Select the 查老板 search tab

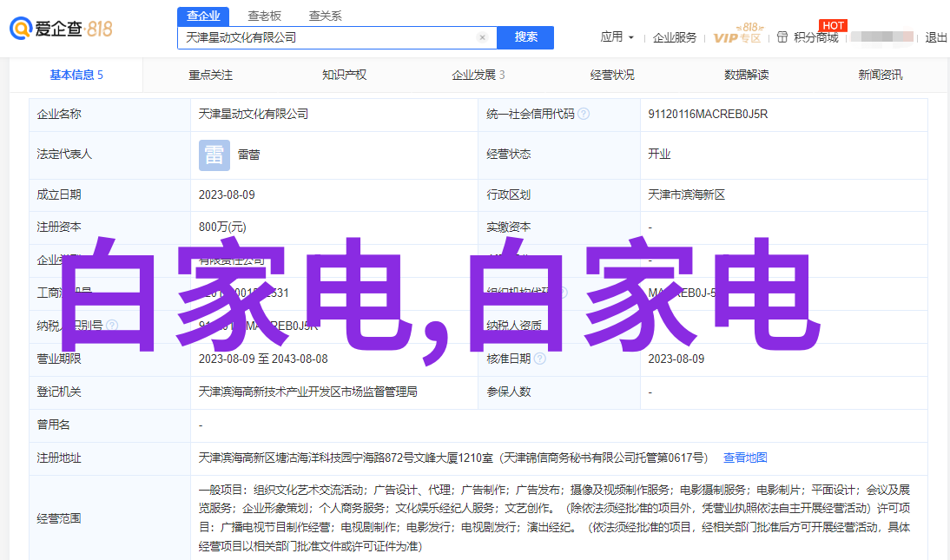coord(264,16)
